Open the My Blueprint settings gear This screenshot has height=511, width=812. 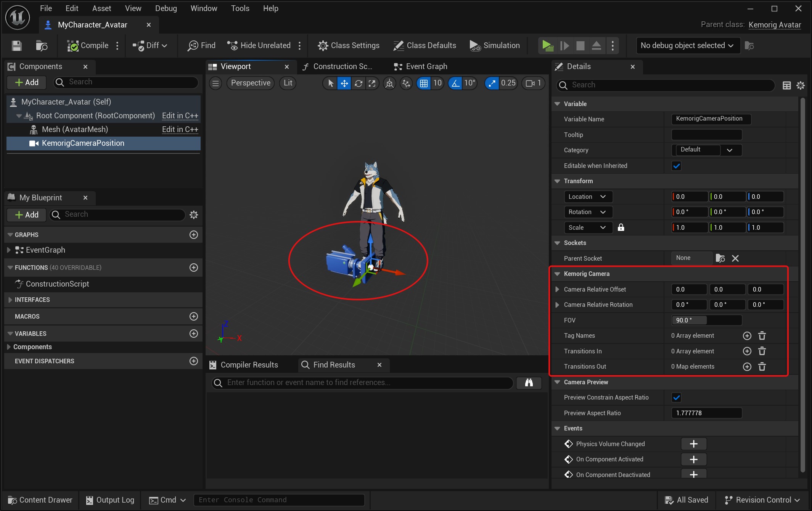(194, 215)
